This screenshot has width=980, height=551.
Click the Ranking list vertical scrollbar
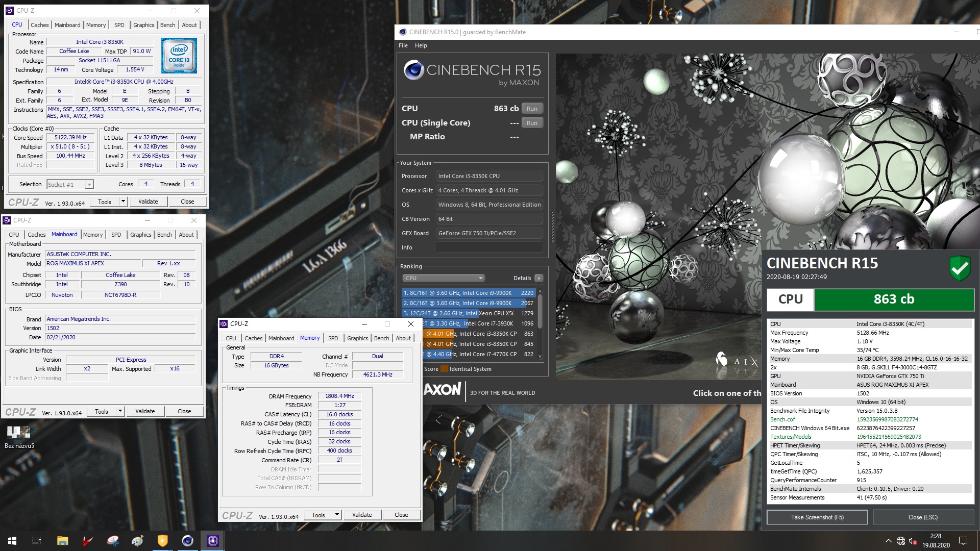click(540, 324)
